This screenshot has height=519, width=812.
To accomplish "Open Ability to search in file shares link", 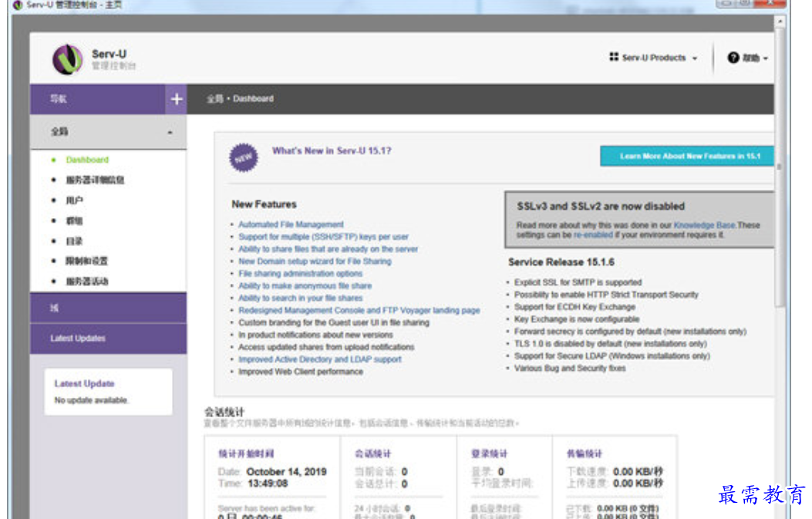I will tap(301, 298).
